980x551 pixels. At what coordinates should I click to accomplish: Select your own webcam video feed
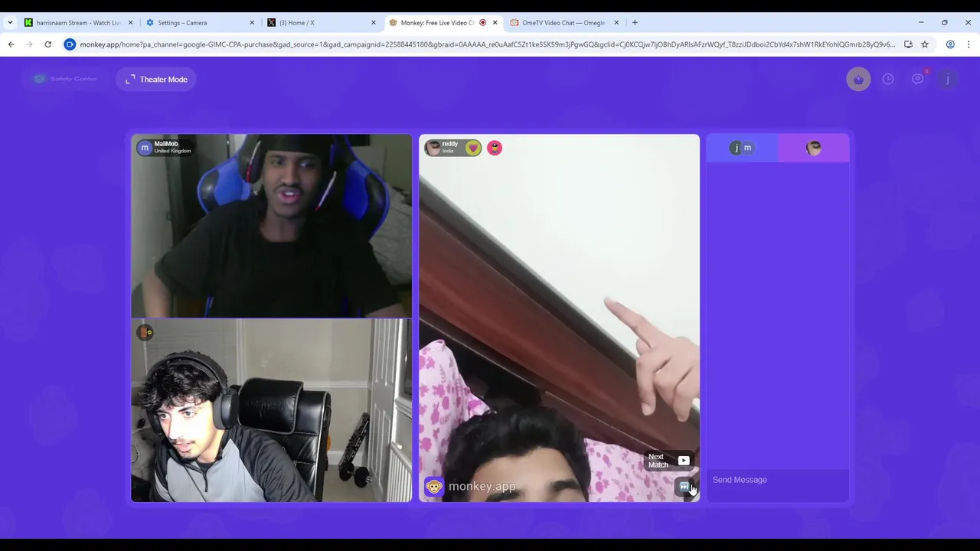click(271, 410)
